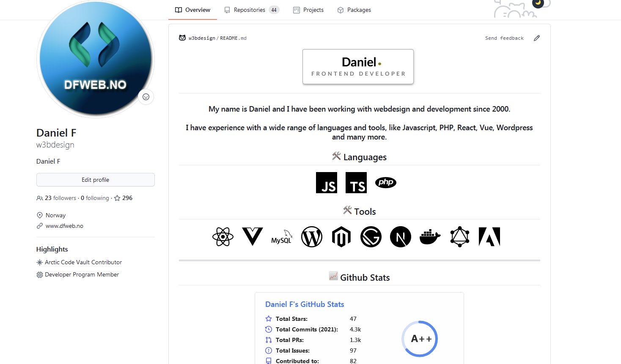The width and height of the screenshot is (621, 364).
Task: Click the Total Commits value 4.3k
Action: pos(355,329)
